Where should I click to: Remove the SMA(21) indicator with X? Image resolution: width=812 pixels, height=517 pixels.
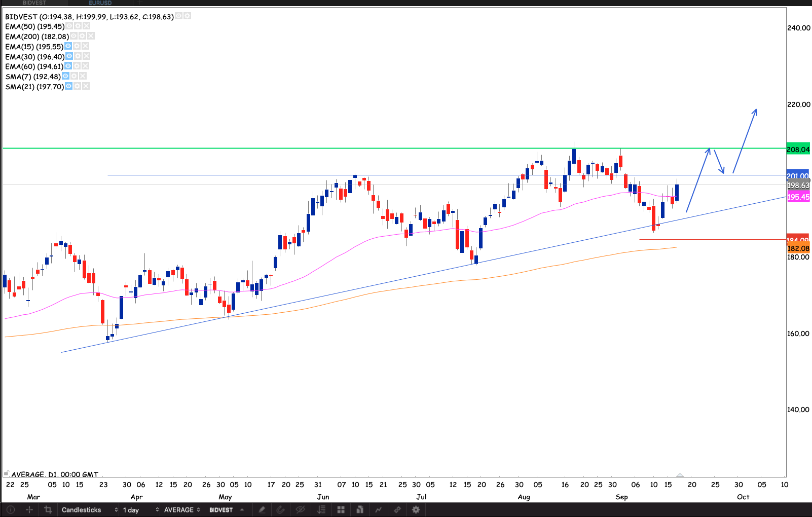tap(86, 87)
